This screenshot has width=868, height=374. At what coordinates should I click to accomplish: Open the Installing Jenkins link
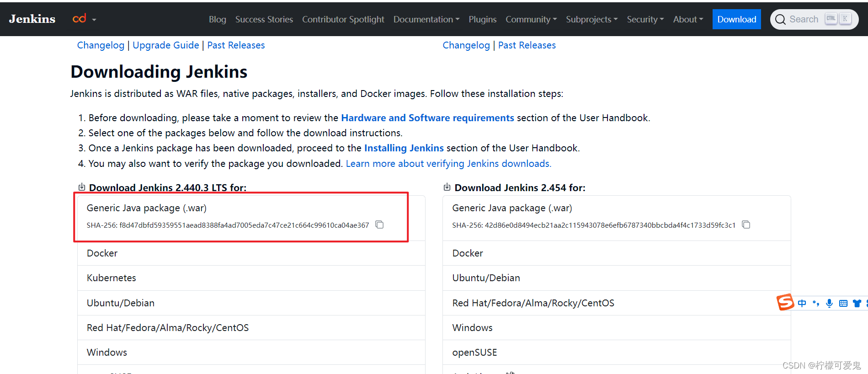point(404,148)
